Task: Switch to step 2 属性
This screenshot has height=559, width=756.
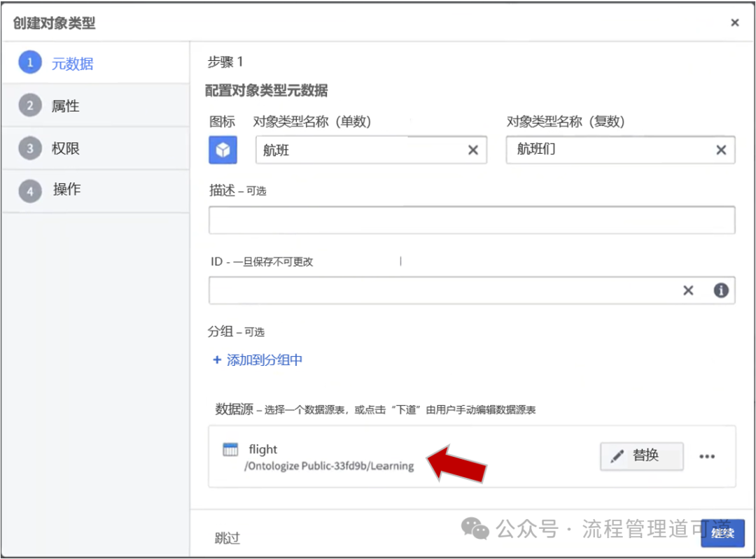Action: point(65,106)
